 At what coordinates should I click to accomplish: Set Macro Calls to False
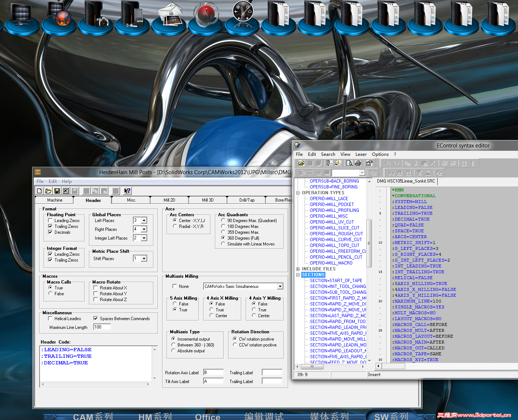pyautogui.click(x=51, y=293)
